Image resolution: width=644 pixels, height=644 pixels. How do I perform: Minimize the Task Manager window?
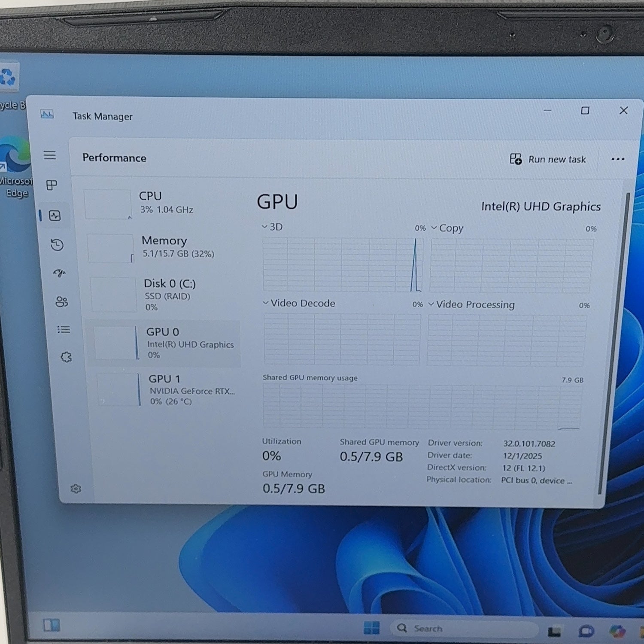pyautogui.click(x=547, y=110)
